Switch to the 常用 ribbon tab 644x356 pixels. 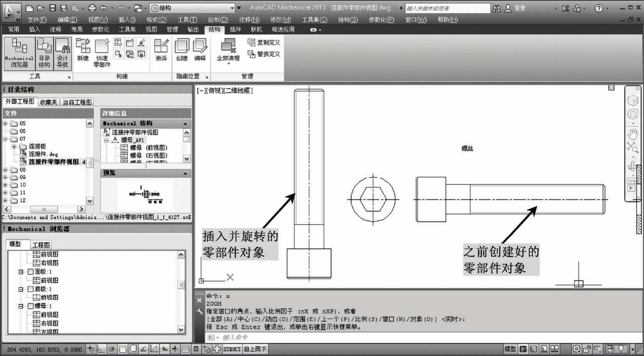pyautogui.click(x=14, y=29)
